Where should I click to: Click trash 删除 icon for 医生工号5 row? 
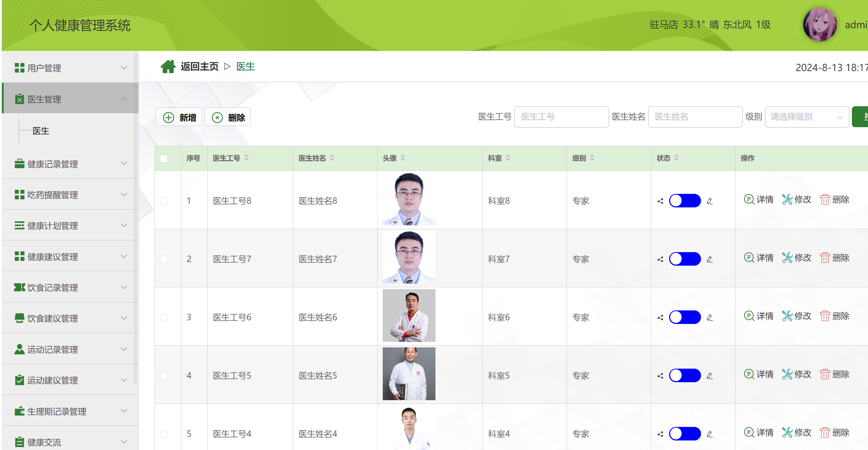click(825, 375)
